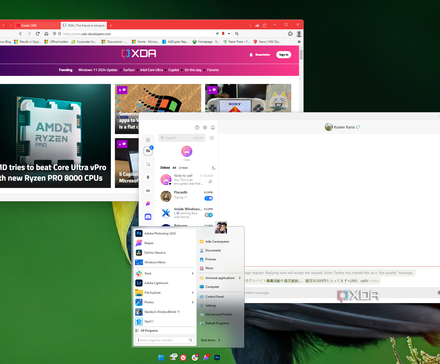440x364 pixels.
Task: Open the AMD Ryzen PRO article thumbnail
Action: coord(55,136)
